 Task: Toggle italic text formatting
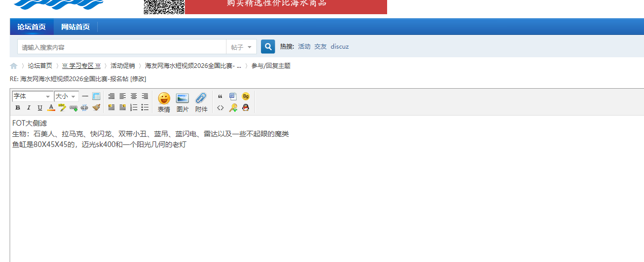tap(29, 107)
